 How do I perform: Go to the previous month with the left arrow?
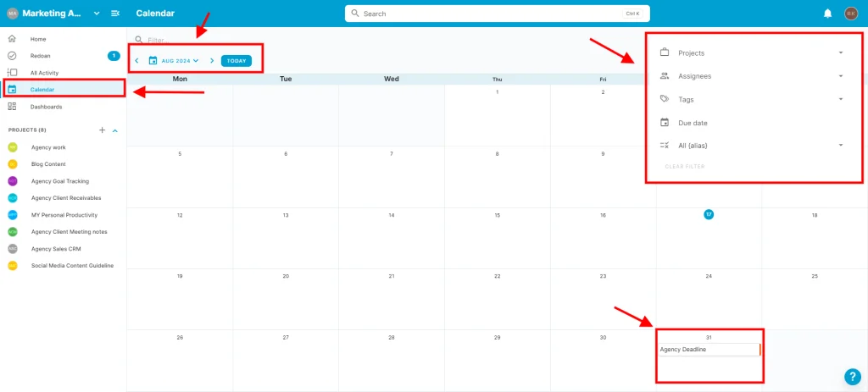137,61
